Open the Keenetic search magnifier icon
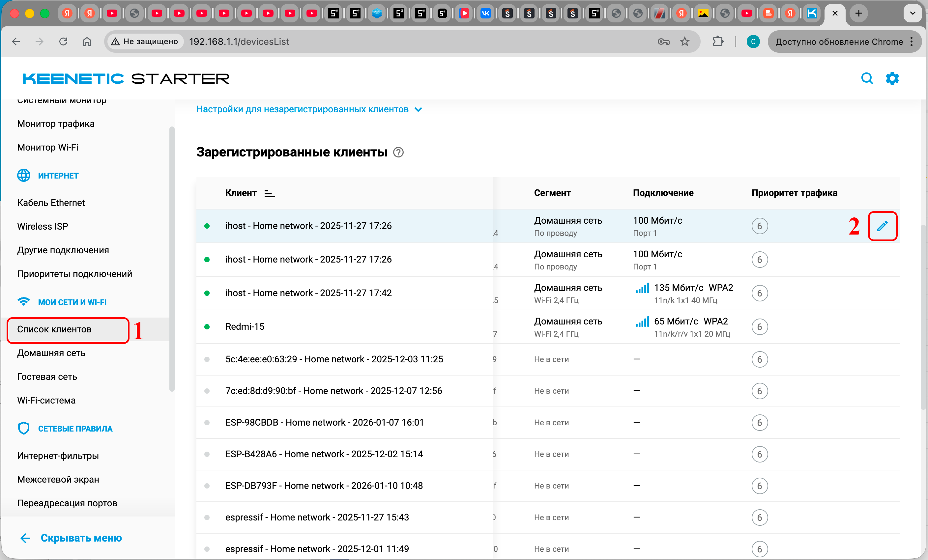This screenshot has width=928, height=560. (x=867, y=79)
